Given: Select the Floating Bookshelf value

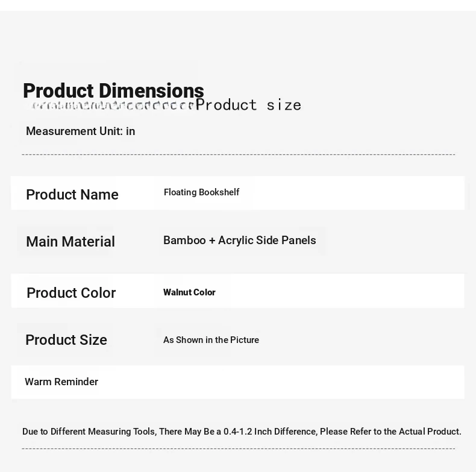Looking at the screenshot, I should point(202,192).
